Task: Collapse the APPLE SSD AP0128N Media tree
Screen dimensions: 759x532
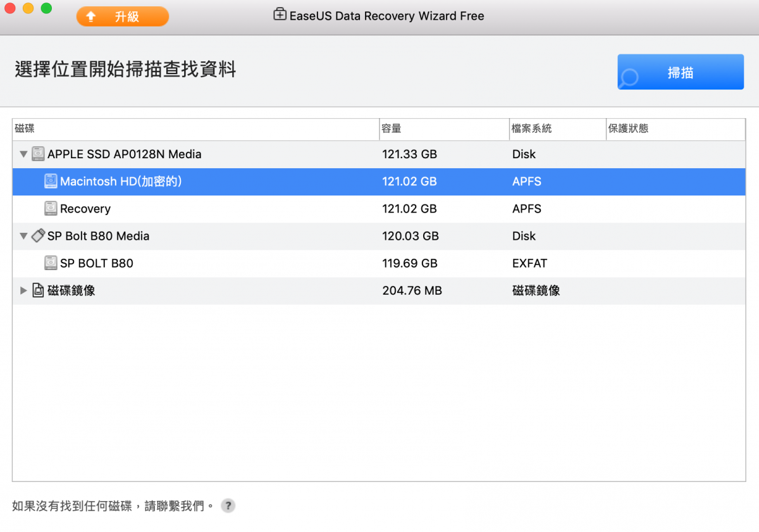Action: 23,154
